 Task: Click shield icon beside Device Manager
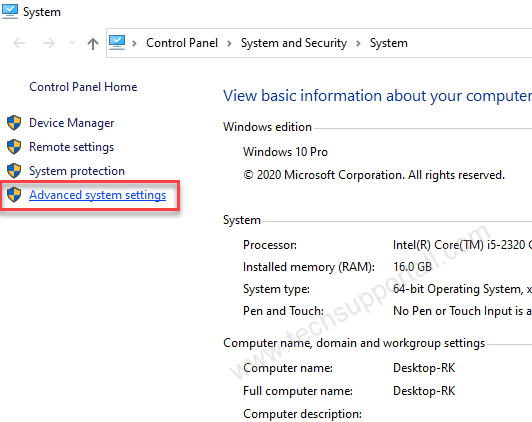tap(14, 123)
